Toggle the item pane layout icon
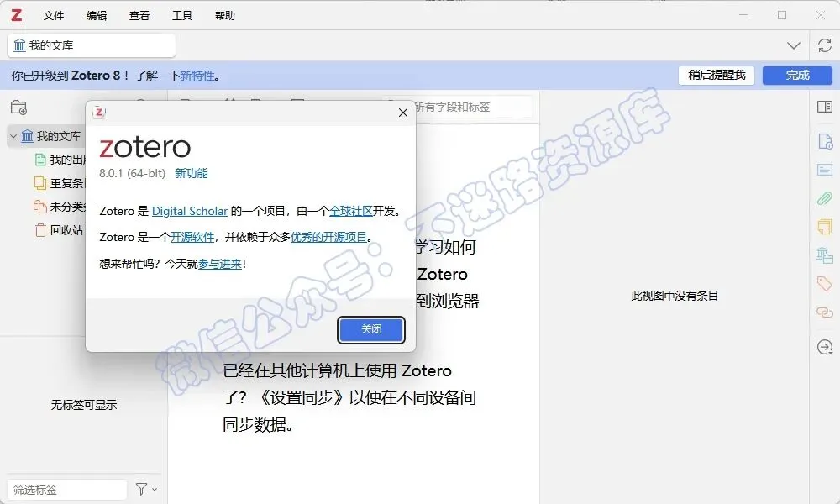 click(x=825, y=107)
